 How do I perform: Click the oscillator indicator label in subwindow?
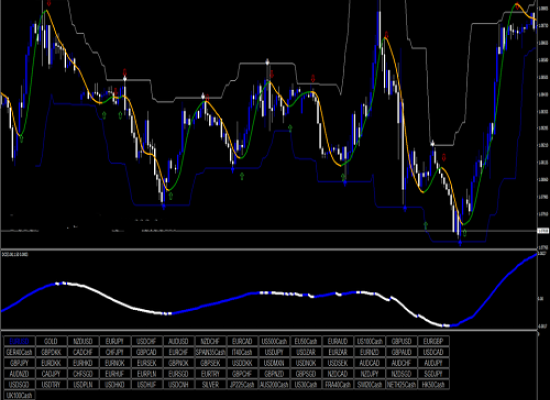point(15,254)
